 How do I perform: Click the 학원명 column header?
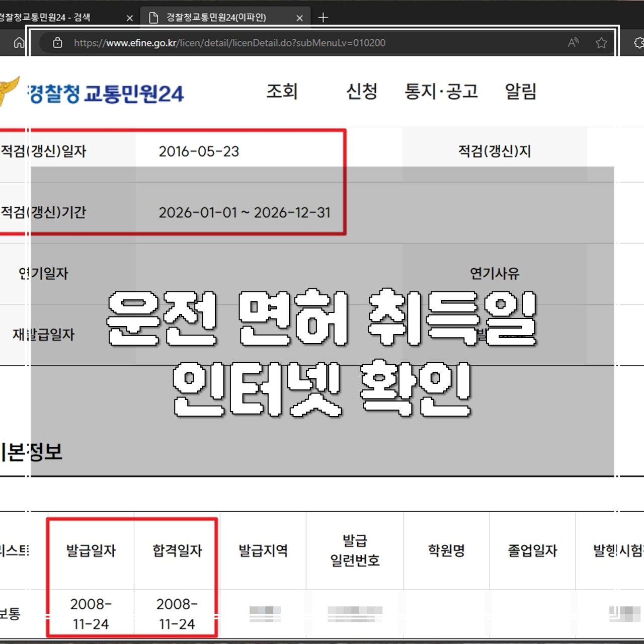pyautogui.click(x=446, y=551)
